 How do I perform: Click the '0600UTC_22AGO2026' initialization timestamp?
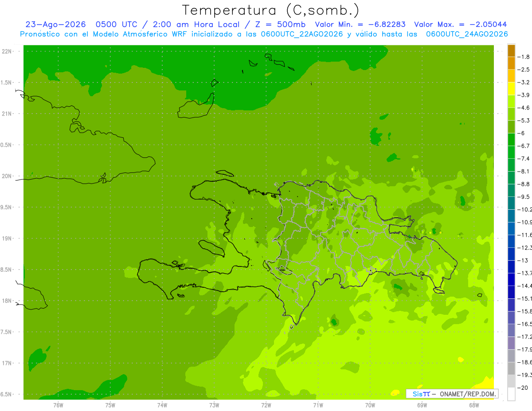301,34
